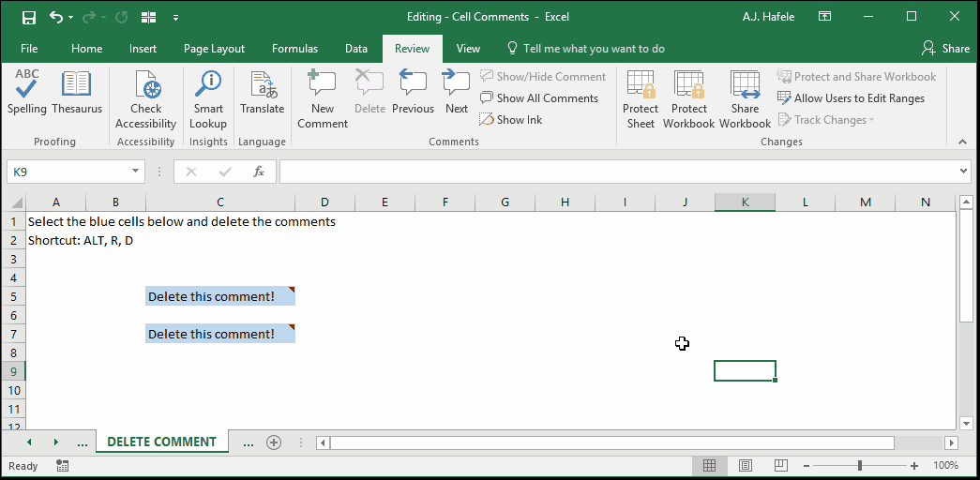
Task: Switch to the Data tab
Action: 356,48
